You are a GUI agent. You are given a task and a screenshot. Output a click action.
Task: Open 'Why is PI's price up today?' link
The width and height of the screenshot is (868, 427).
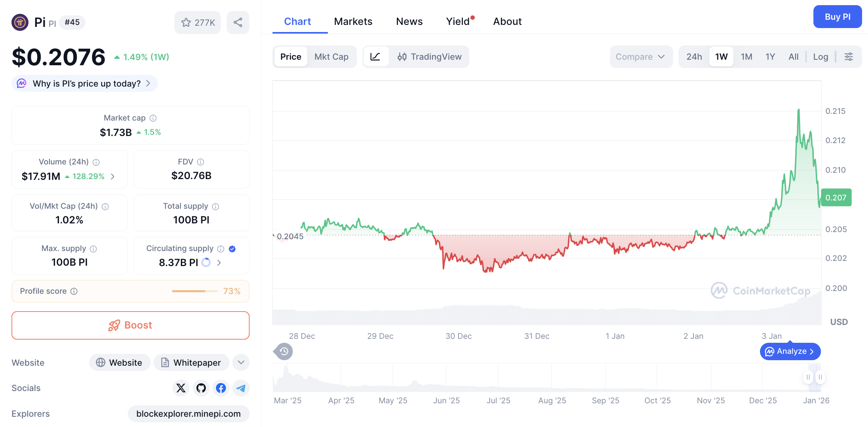(x=84, y=83)
